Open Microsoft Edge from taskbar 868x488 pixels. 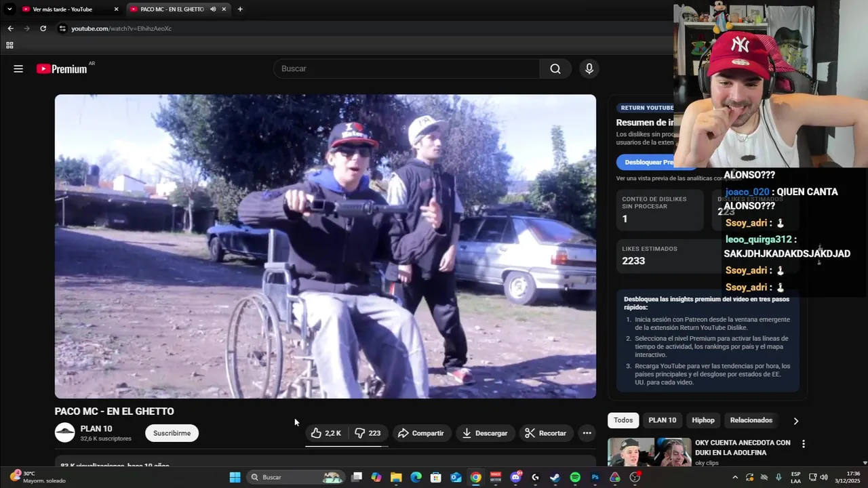(x=416, y=477)
